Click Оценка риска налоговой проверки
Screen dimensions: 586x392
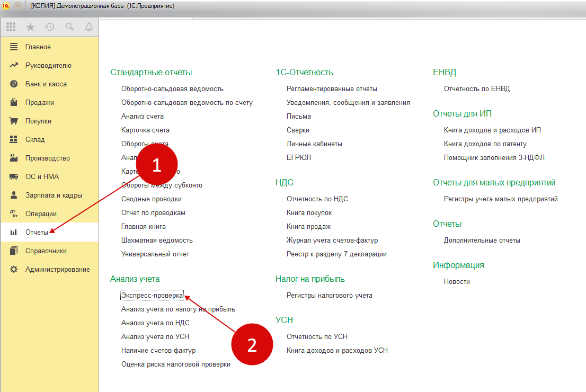point(175,364)
